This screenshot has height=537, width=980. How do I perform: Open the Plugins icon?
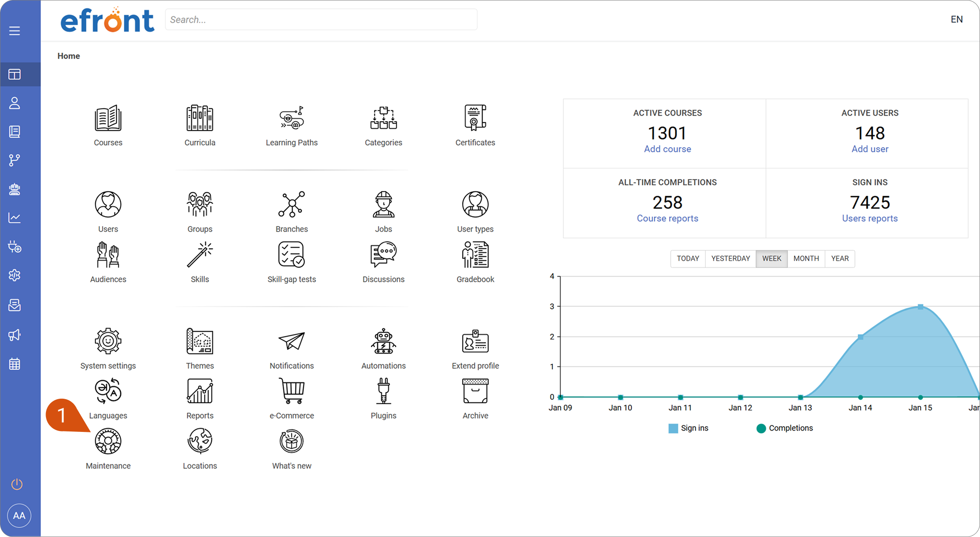[384, 391]
